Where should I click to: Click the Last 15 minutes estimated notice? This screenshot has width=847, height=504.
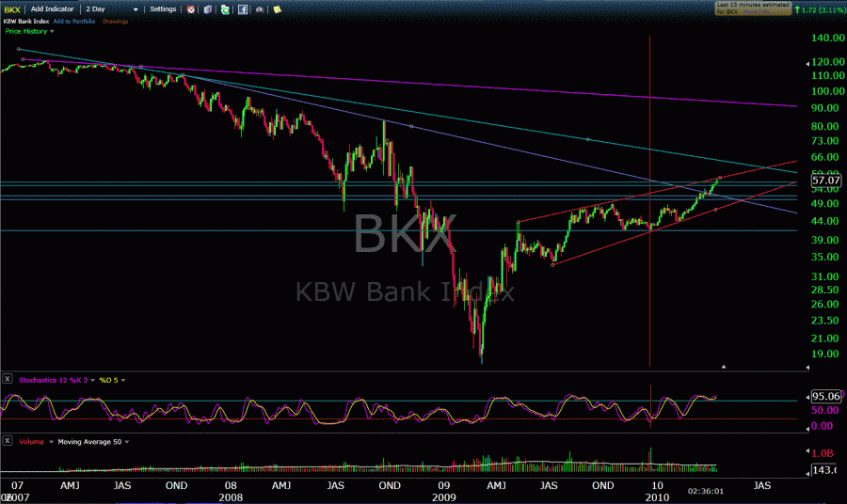point(753,8)
